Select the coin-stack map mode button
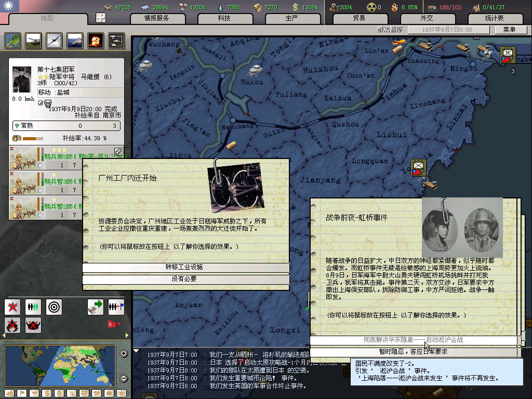The height and width of the screenshot is (399, 532). 59,393
